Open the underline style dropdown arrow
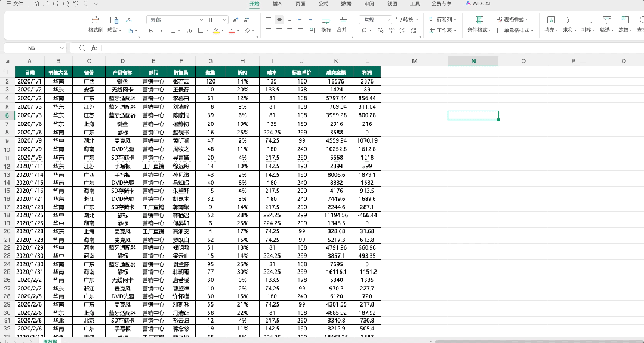This screenshot has width=644, height=343. pos(178,31)
